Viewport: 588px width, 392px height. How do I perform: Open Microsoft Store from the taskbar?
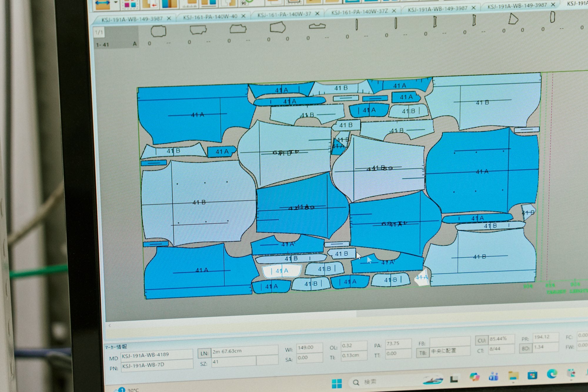point(532,375)
